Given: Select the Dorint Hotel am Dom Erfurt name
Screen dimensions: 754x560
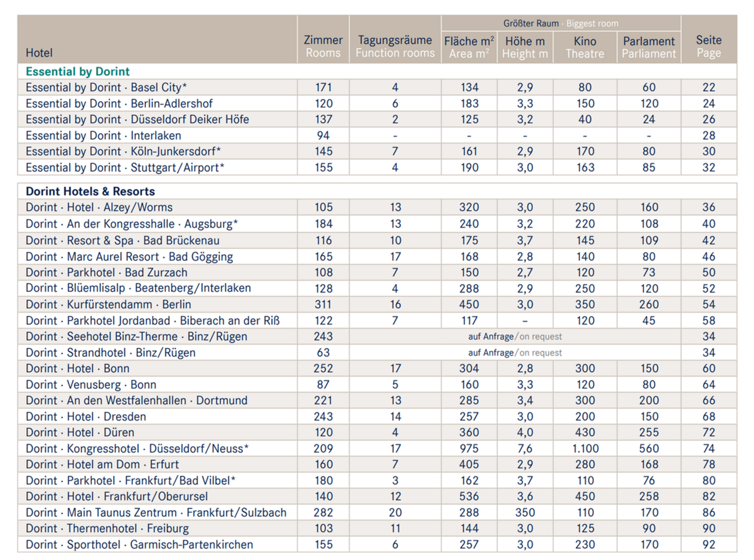Looking at the screenshot, I should click(x=102, y=464).
